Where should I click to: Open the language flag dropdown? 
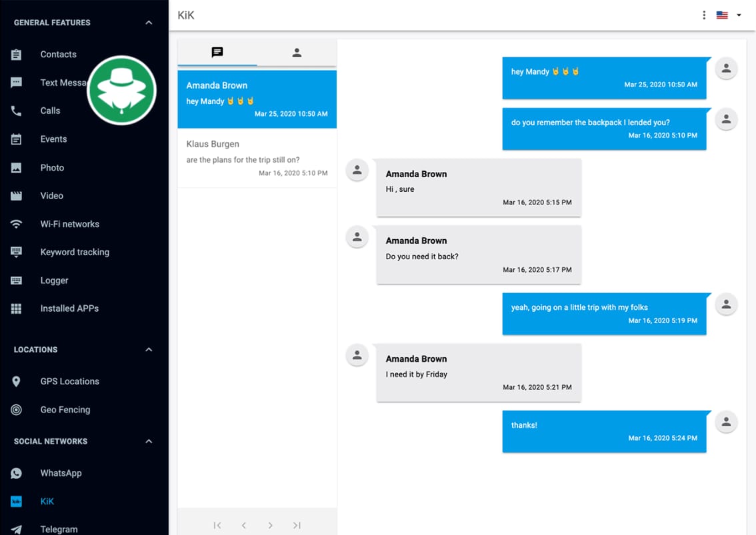coord(729,15)
